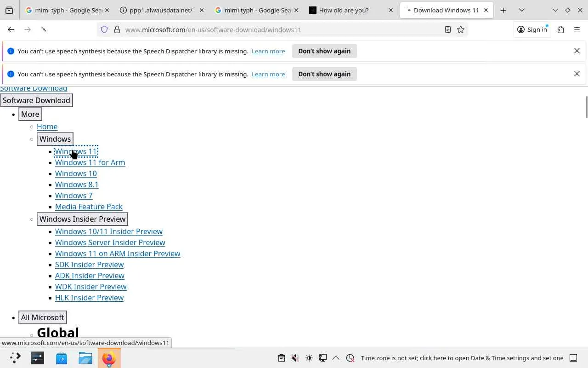Open the Windows 7 download link
The image size is (588, 368).
coord(73,195)
